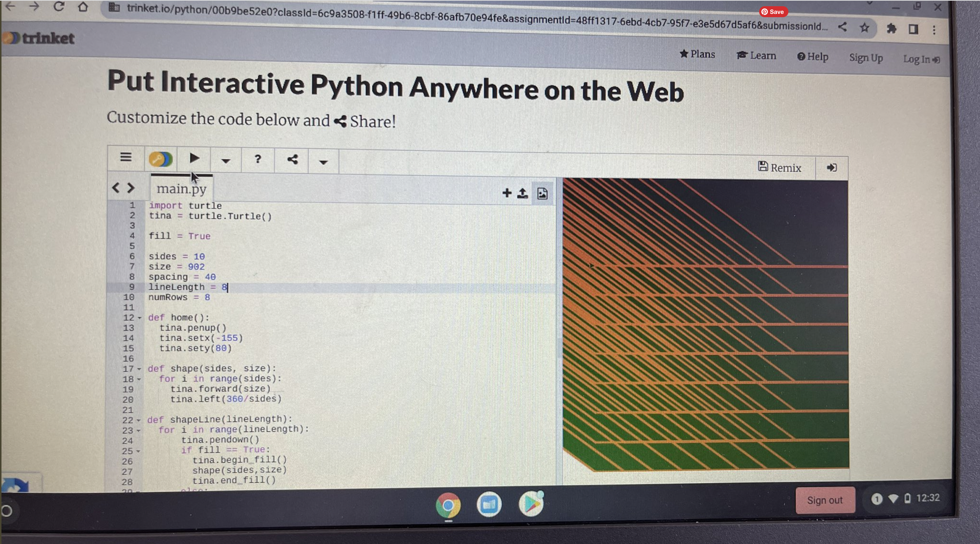Click the 'import turtle' line
Viewport: 980px width, 544px height.
coord(185,205)
